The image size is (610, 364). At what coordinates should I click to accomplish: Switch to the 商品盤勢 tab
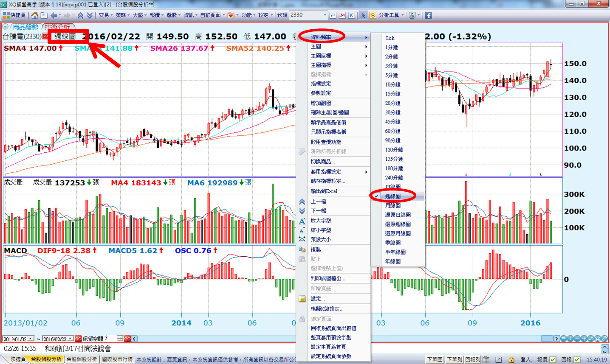coord(25,27)
